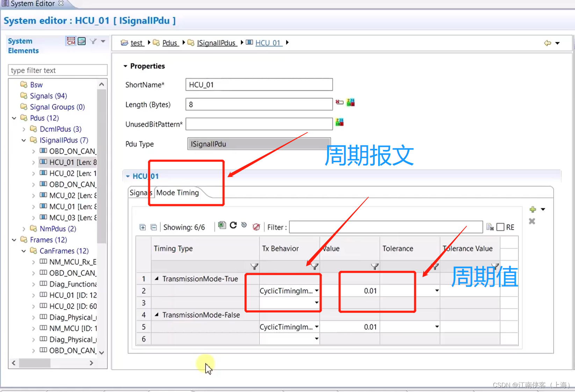The width and height of the screenshot is (575, 392).
Task: Open Tx Behavior dropdown in row 3
Action: click(x=317, y=302)
